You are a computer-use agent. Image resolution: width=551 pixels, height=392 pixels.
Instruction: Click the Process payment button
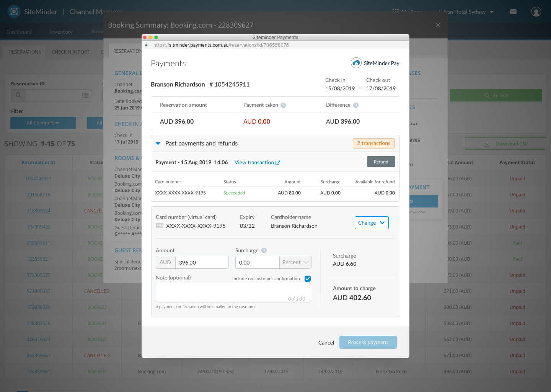click(x=368, y=342)
